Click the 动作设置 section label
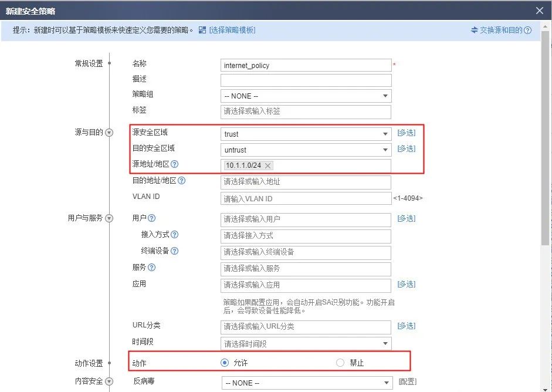The image size is (552, 392). [x=89, y=363]
